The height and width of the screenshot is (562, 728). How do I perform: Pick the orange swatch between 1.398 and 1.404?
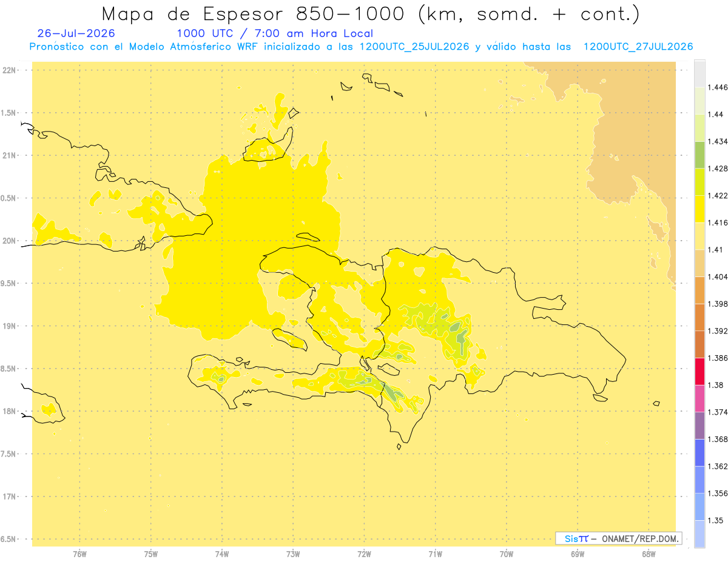699,290
